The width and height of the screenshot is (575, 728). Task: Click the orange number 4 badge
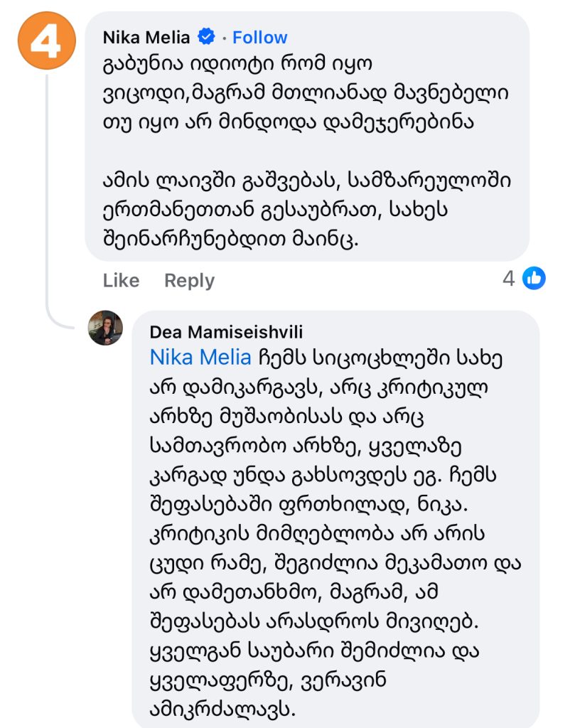(x=46, y=41)
